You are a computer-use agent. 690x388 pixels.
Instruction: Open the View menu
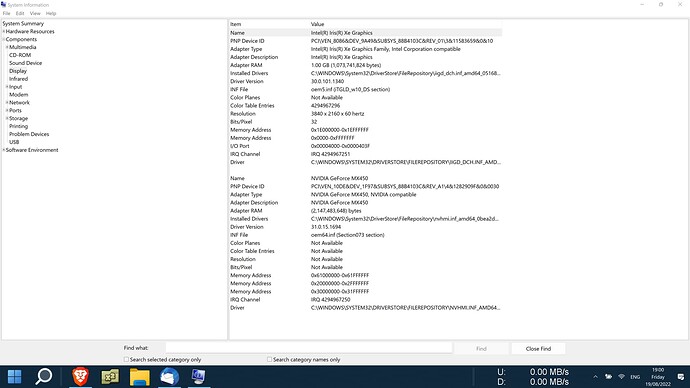tap(35, 14)
